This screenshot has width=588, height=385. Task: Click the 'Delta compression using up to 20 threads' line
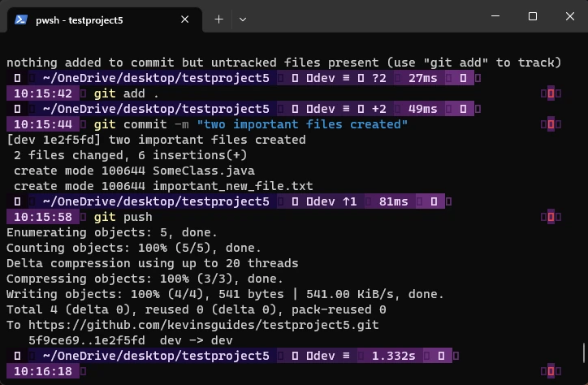tap(152, 263)
